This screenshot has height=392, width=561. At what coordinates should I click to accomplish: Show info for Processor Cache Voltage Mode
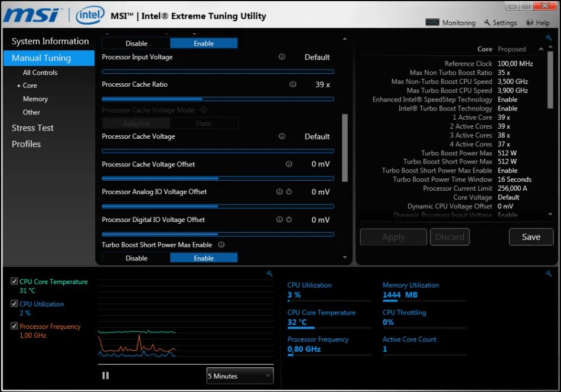click(203, 110)
